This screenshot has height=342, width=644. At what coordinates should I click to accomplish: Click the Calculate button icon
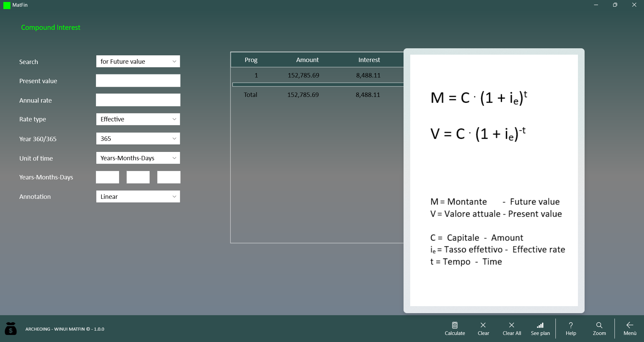tap(455, 325)
